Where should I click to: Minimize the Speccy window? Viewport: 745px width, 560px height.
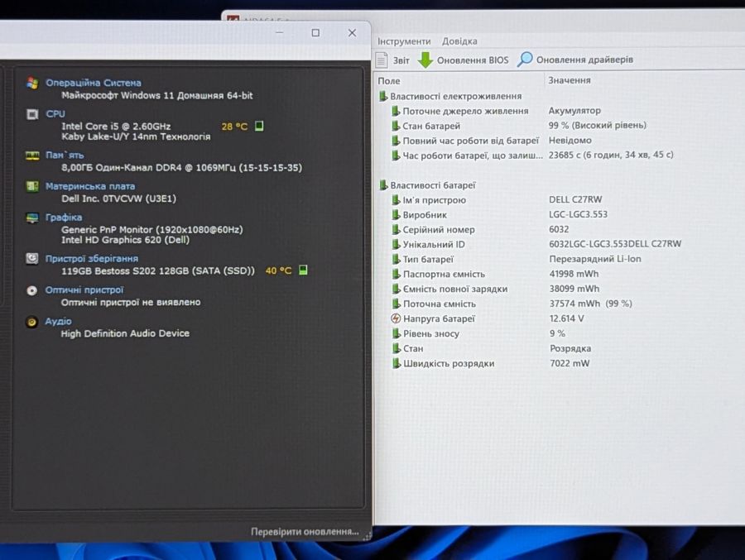280,33
